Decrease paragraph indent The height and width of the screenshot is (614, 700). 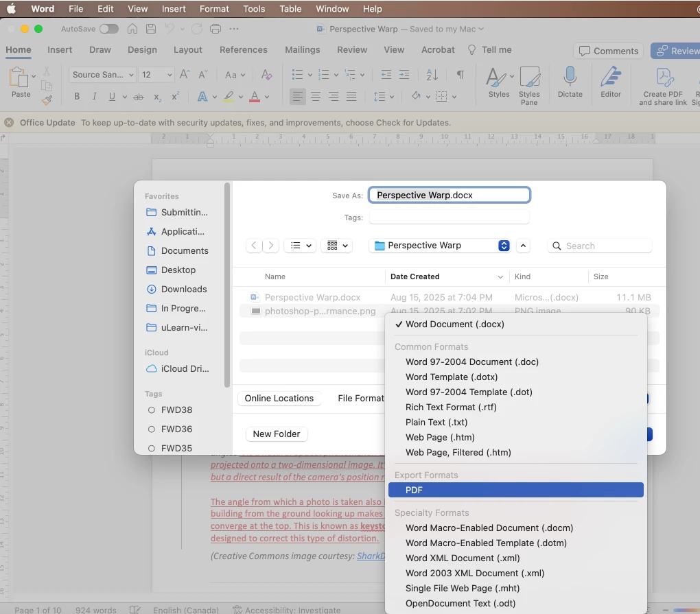click(386, 75)
